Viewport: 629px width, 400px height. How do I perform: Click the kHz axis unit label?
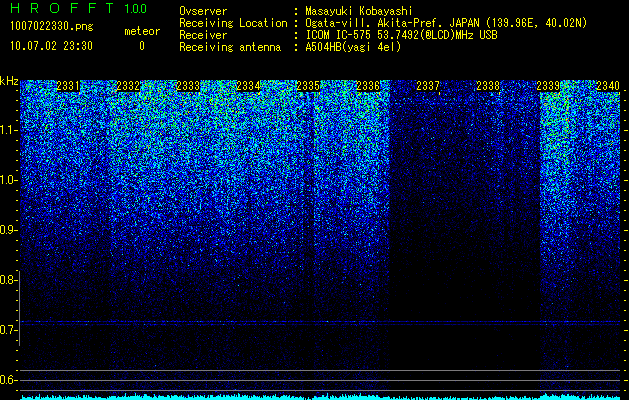(9, 81)
